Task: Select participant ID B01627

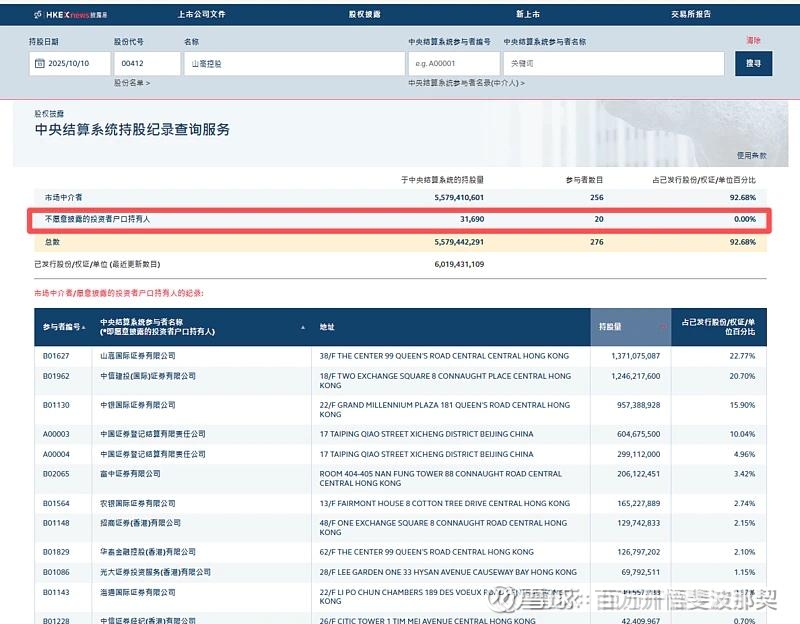Action: coord(56,356)
